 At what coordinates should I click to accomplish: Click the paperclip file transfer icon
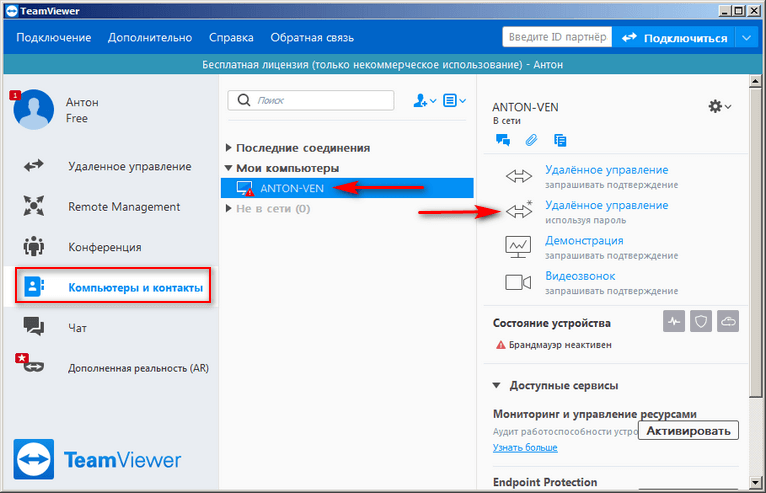(531, 141)
